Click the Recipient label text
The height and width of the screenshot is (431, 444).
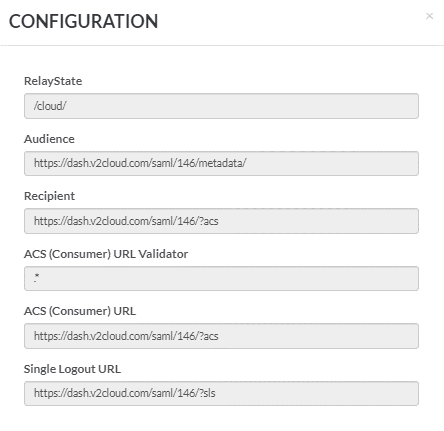(x=49, y=196)
